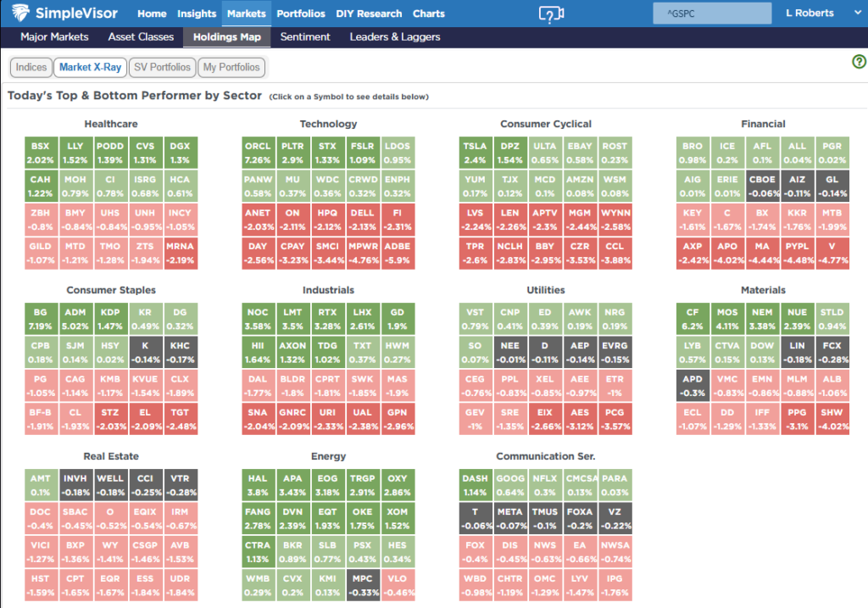The height and width of the screenshot is (608, 868).
Task: Select the NOC tile in Industrials
Action: (x=258, y=319)
